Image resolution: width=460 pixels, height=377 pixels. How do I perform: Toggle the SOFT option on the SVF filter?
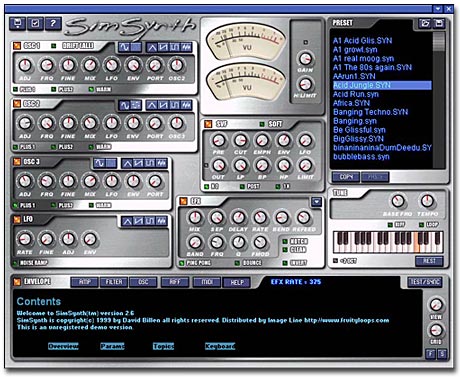[262, 124]
